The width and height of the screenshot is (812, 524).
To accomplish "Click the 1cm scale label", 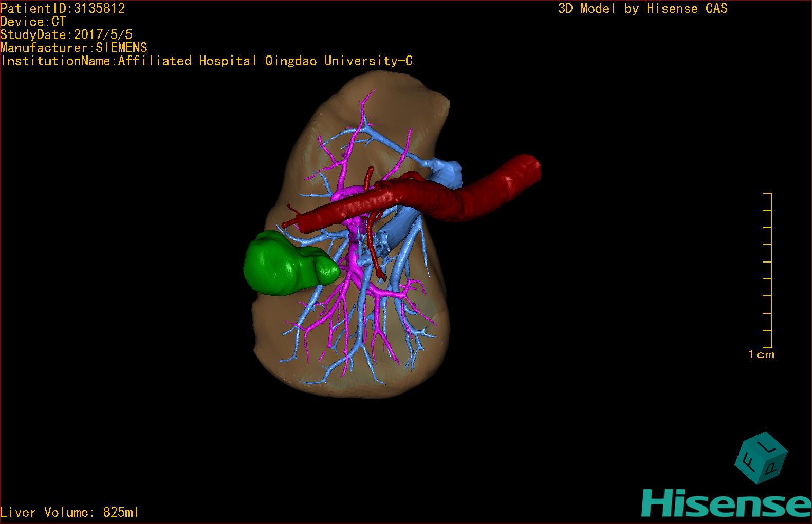I will point(761,354).
